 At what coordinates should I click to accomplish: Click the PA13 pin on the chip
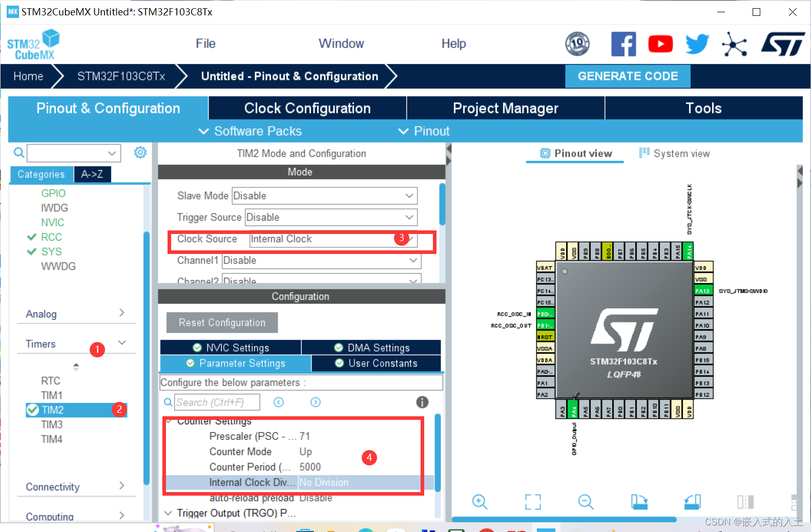(x=703, y=291)
